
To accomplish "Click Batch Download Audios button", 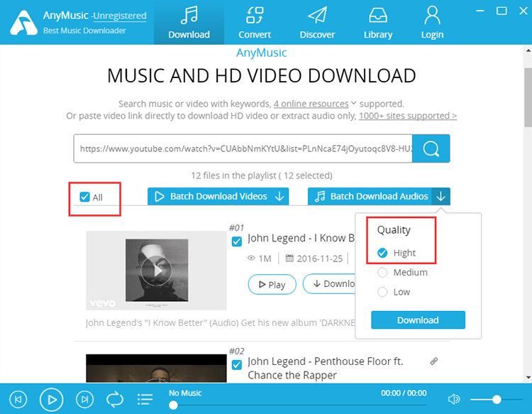I will [370, 196].
